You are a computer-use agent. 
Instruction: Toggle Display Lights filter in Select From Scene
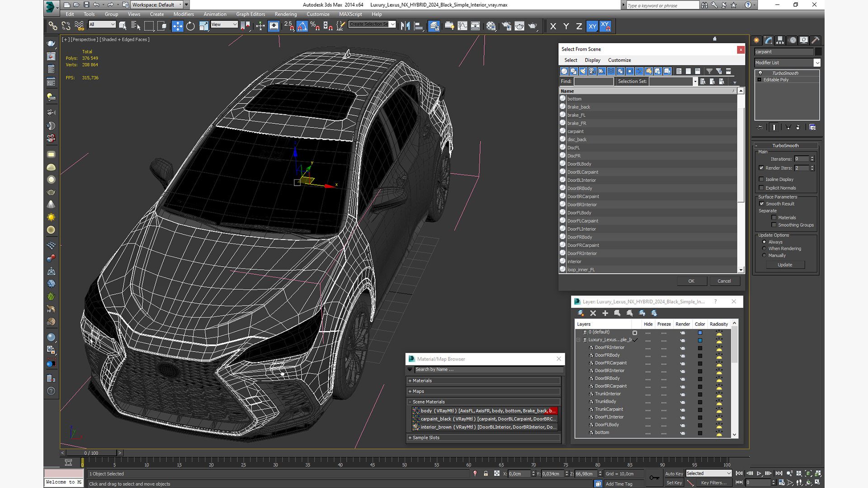(583, 71)
